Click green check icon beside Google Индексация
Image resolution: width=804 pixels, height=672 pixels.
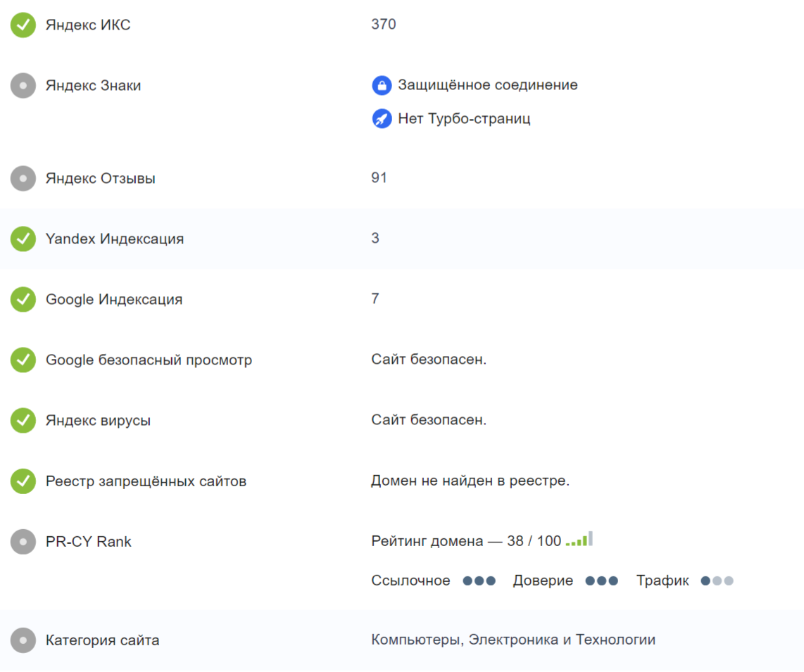23,299
